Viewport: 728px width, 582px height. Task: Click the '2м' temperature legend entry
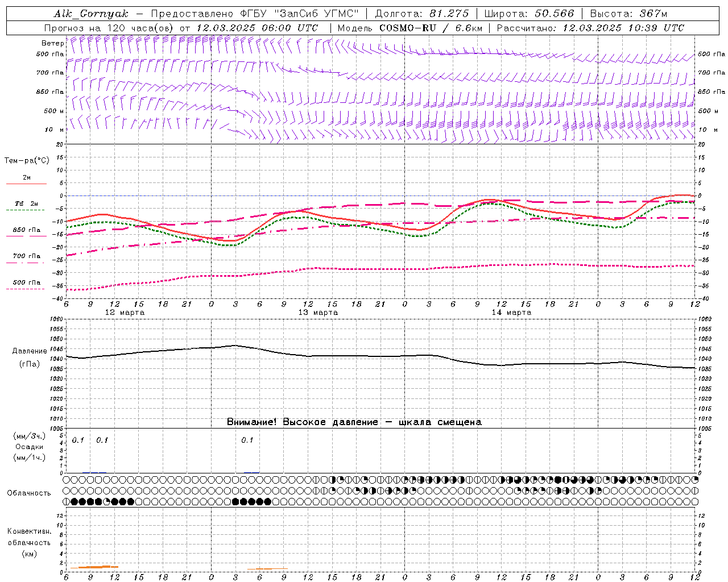tap(27, 178)
